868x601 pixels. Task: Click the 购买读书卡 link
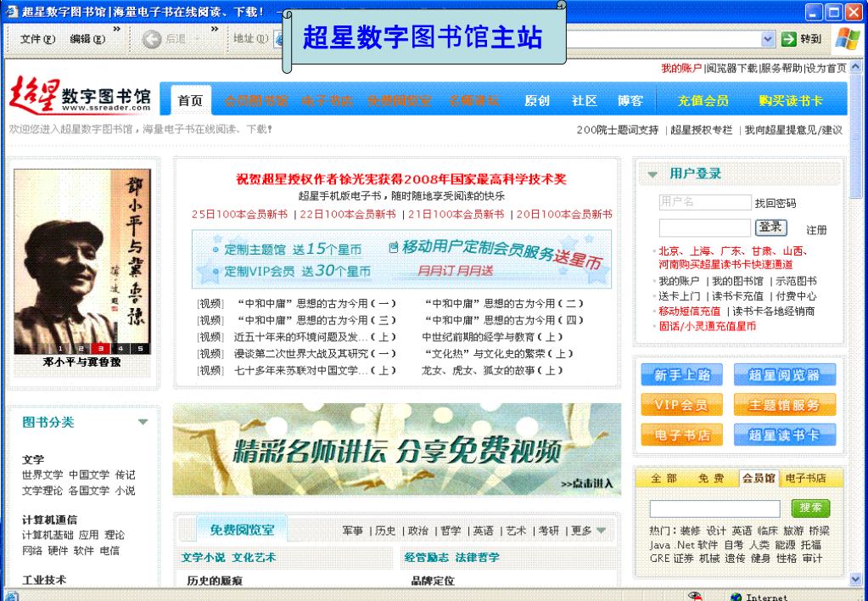791,101
